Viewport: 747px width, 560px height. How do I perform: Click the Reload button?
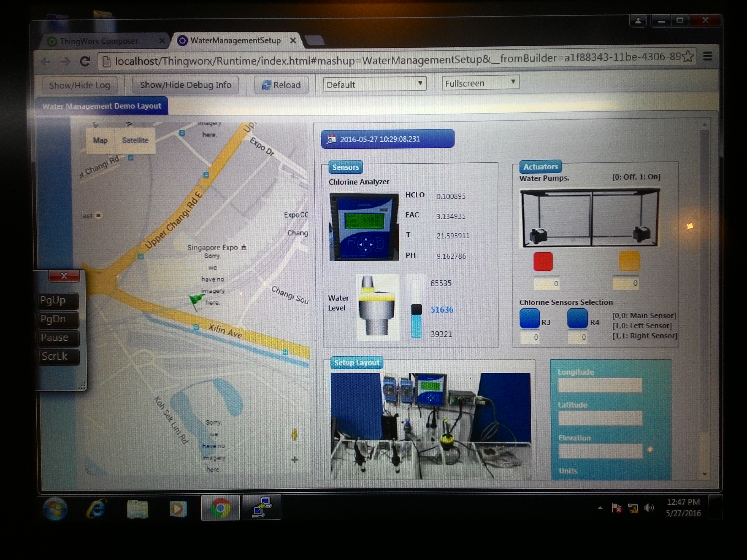click(281, 85)
